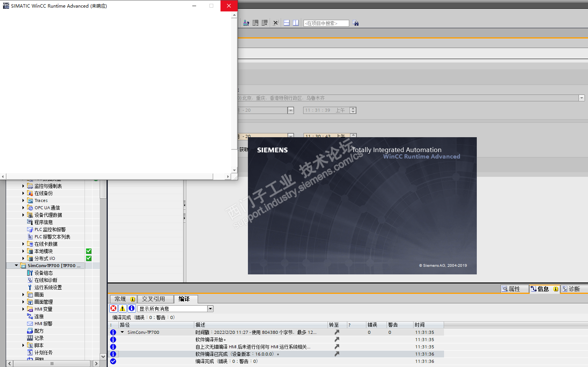Image resolution: width=588 pixels, height=367 pixels.
Task: Collapse the SimConv-TP700 row in compile messages
Action: click(x=122, y=332)
